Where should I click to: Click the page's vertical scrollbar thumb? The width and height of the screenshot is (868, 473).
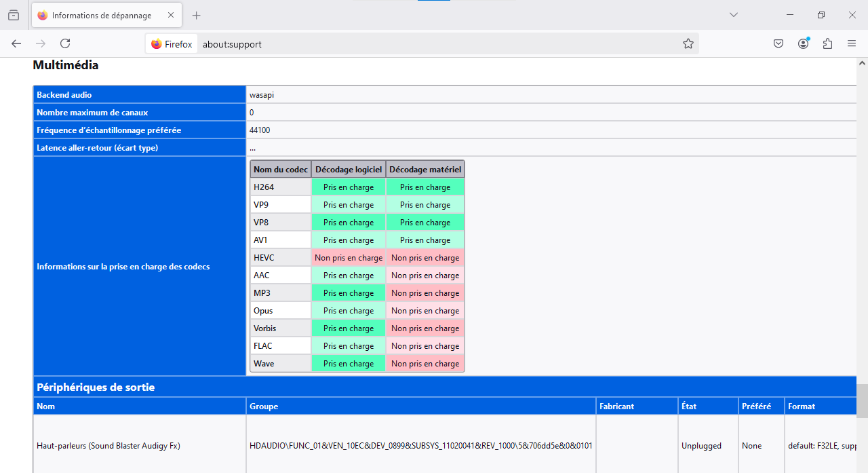click(862, 400)
